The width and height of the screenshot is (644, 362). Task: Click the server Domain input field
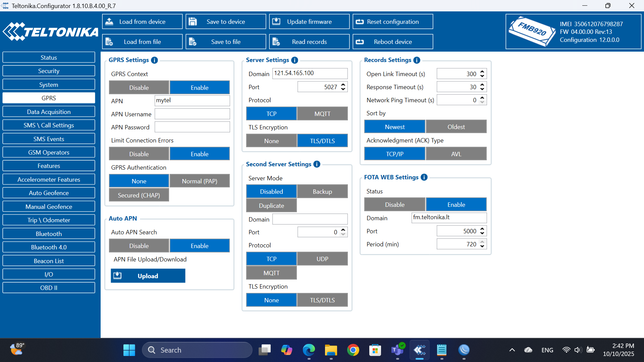point(310,73)
